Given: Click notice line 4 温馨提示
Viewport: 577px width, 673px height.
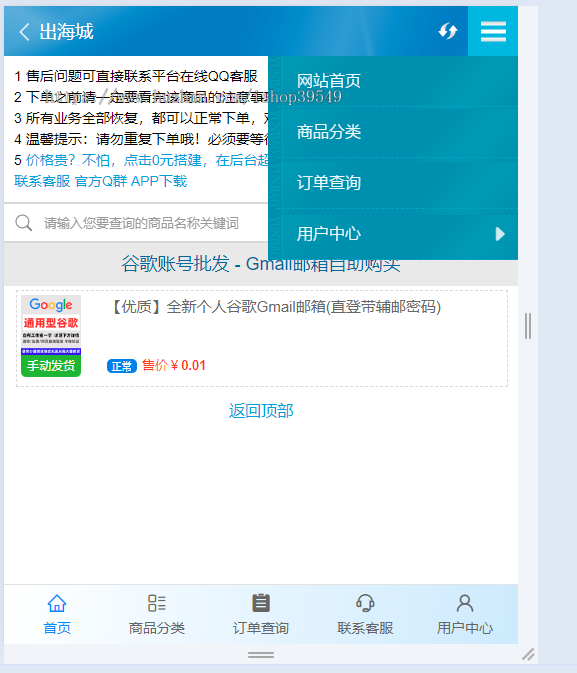Looking at the screenshot, I should coord(141,139).
